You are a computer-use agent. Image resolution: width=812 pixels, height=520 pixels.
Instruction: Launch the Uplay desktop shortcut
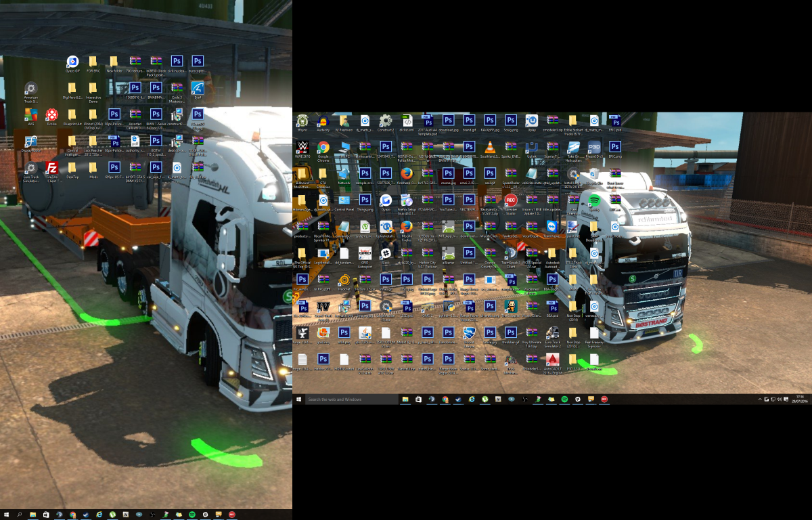click(x=532, y=121)
